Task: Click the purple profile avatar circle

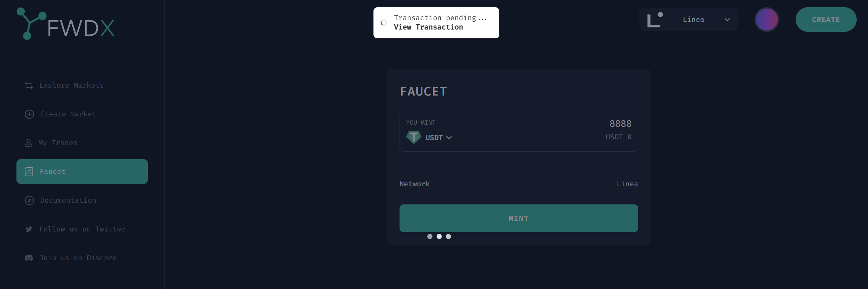Action: (767, 20)
